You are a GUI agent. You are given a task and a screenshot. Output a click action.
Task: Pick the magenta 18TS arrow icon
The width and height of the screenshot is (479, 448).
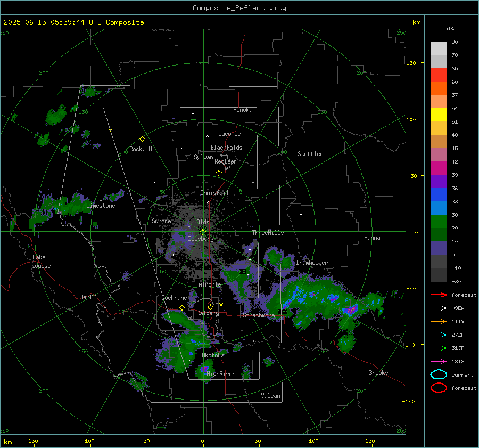click(439, 361)
